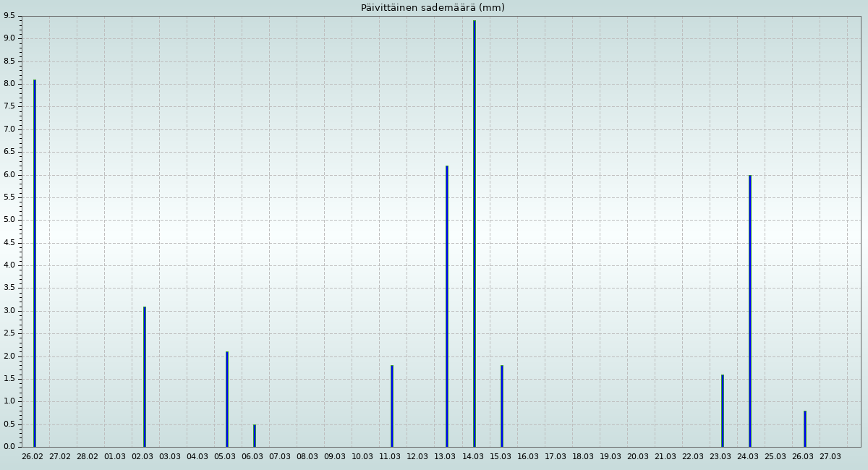Click the x-axis date label 01.03

point(115,457)
